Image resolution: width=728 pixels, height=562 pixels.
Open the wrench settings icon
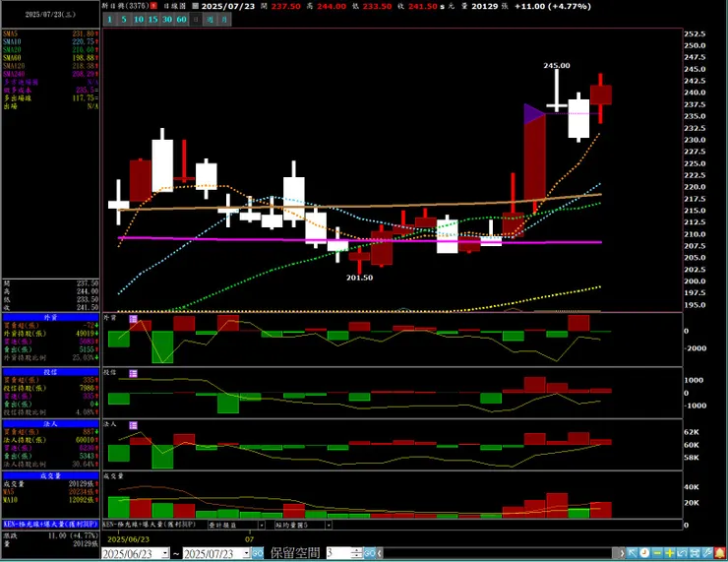707,553
